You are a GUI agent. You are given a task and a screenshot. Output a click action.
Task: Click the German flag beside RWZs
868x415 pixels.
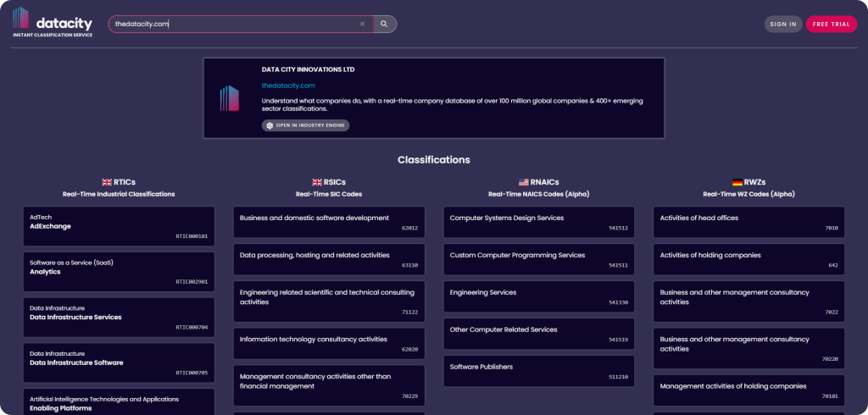[737, 182]
